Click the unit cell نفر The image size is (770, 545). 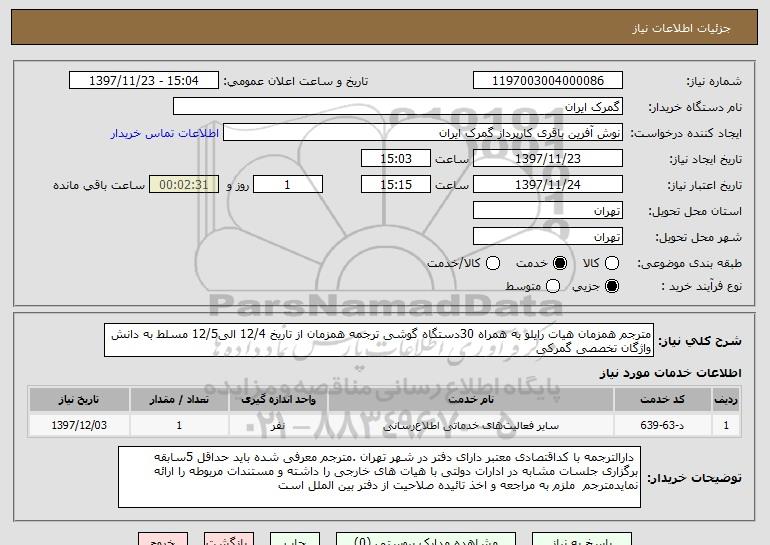point(278,425)
